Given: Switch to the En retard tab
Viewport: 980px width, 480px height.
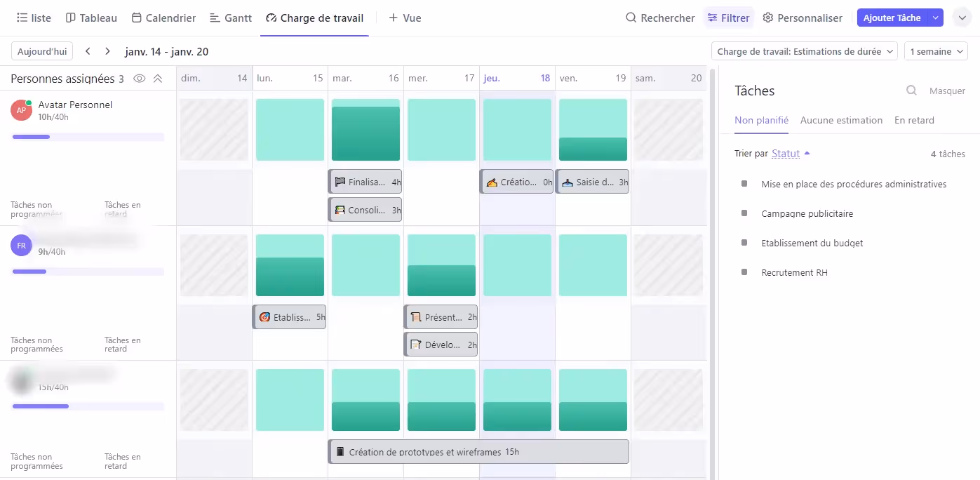Looking at the screenshot, I should 914,120.
